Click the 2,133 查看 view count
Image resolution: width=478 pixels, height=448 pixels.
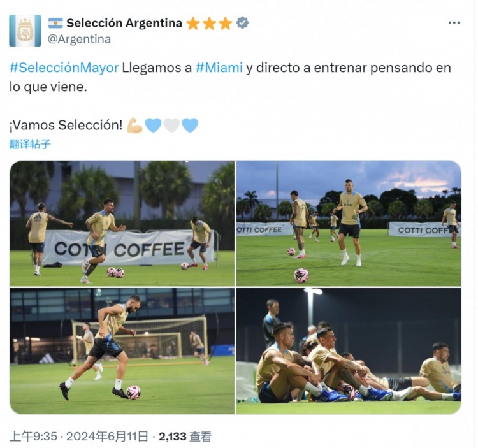click(185, 437)
